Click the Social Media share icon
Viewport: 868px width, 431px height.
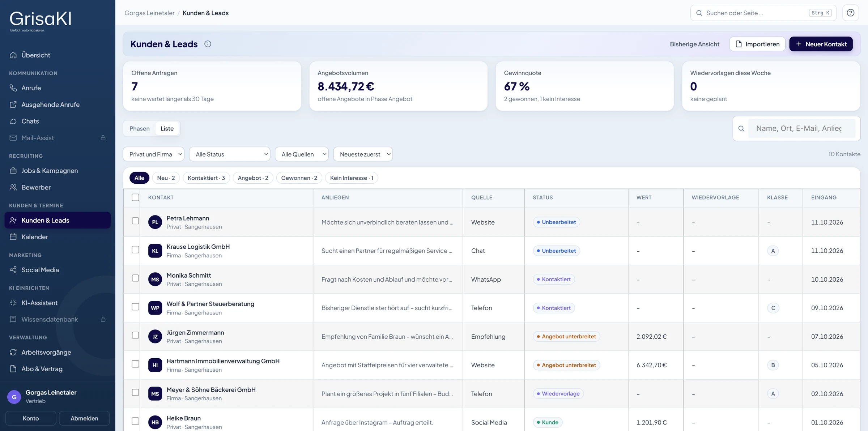(x=13, y=270)
